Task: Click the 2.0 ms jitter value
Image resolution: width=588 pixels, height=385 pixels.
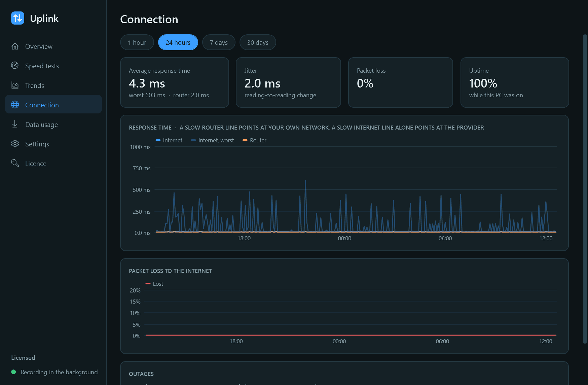Action: (262, 83)
